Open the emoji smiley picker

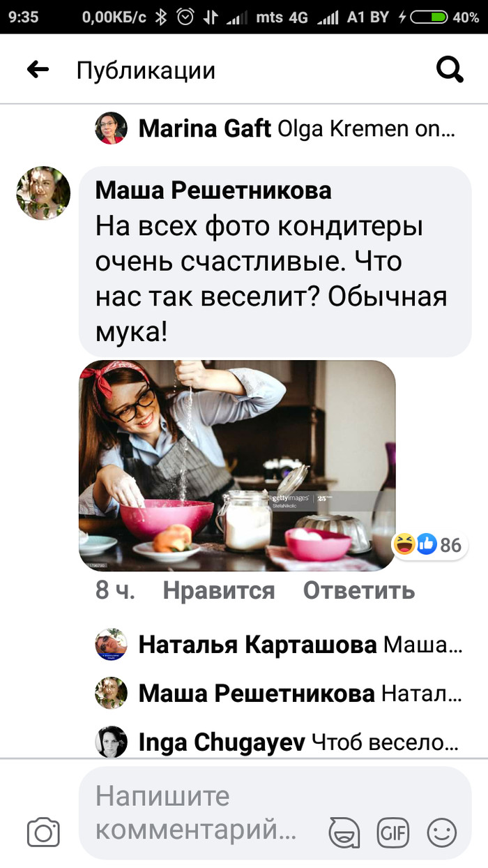(x=441, y=832)
